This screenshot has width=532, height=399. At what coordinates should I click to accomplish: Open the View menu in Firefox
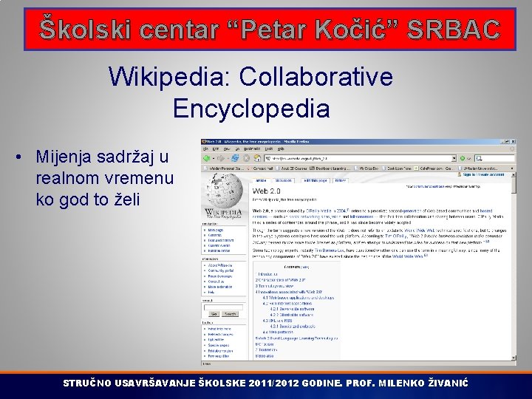pos(227,149)
